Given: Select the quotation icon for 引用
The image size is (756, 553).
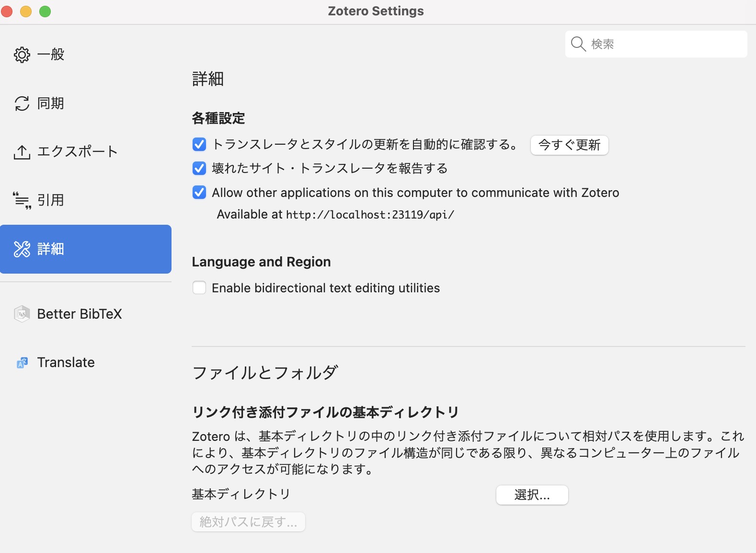Looking at the screenshot, I should click(x=22, y=200).
